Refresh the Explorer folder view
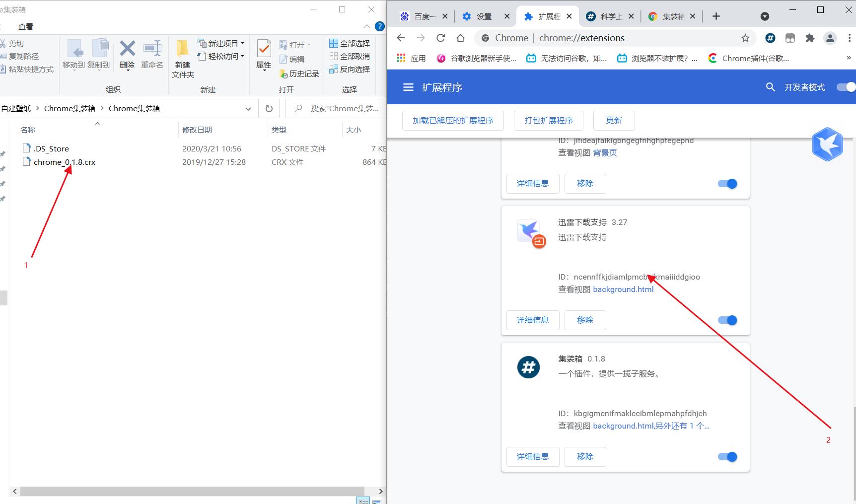856x504 pixels. (269, 108)
